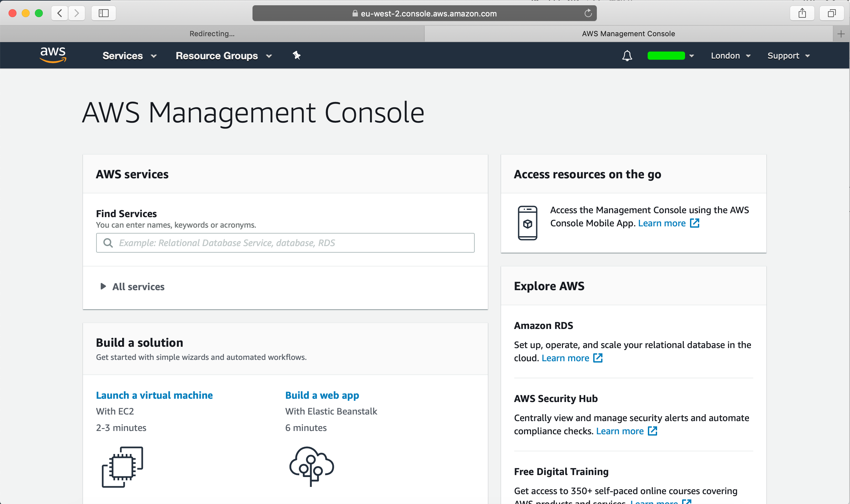Open the Services dropdown menu
Screen dimensions: 850x504
[x=129, y=56]
